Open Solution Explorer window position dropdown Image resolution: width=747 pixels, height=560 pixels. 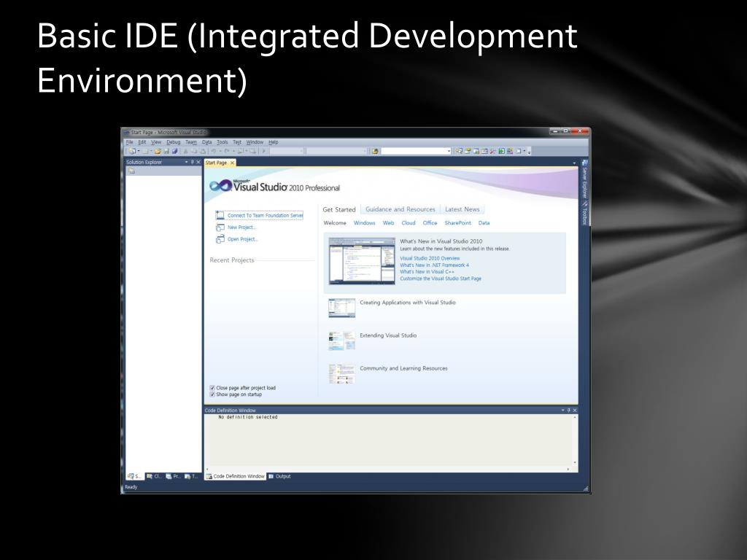click(186, 163)
